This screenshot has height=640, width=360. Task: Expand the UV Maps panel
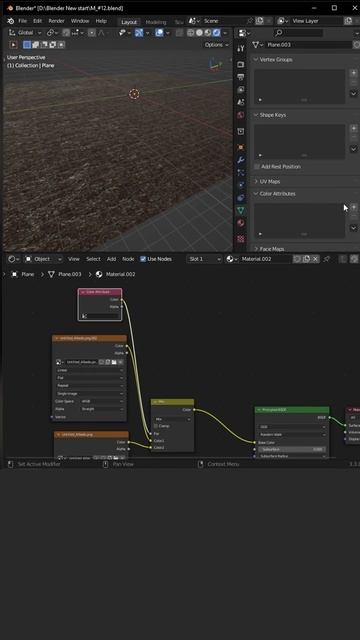(x=256, y=181)
